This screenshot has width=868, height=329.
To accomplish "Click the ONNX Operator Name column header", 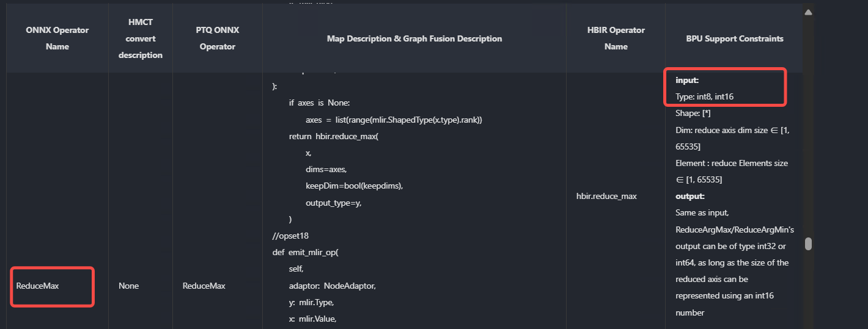I will pyautogui.click(x=57, y=38).
